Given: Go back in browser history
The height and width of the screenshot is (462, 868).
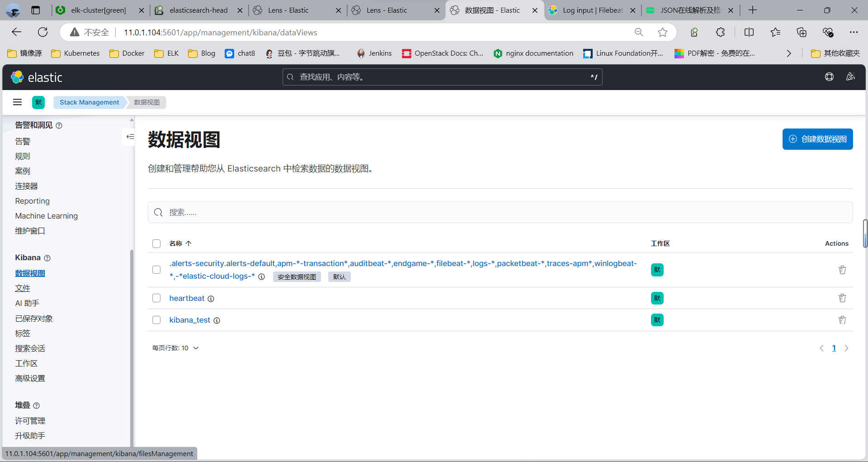Looking at the screenshot, I should pyautogui.click(x=17, y=32).
